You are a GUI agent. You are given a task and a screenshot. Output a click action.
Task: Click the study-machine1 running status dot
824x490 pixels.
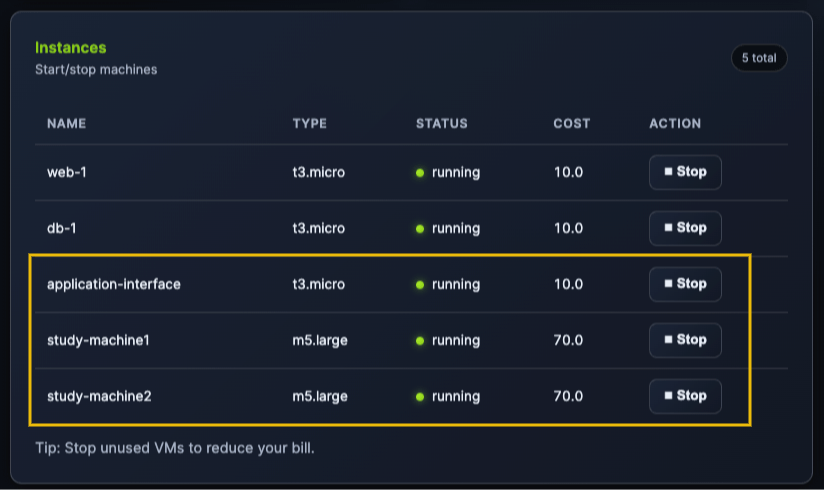click(421, 340)
